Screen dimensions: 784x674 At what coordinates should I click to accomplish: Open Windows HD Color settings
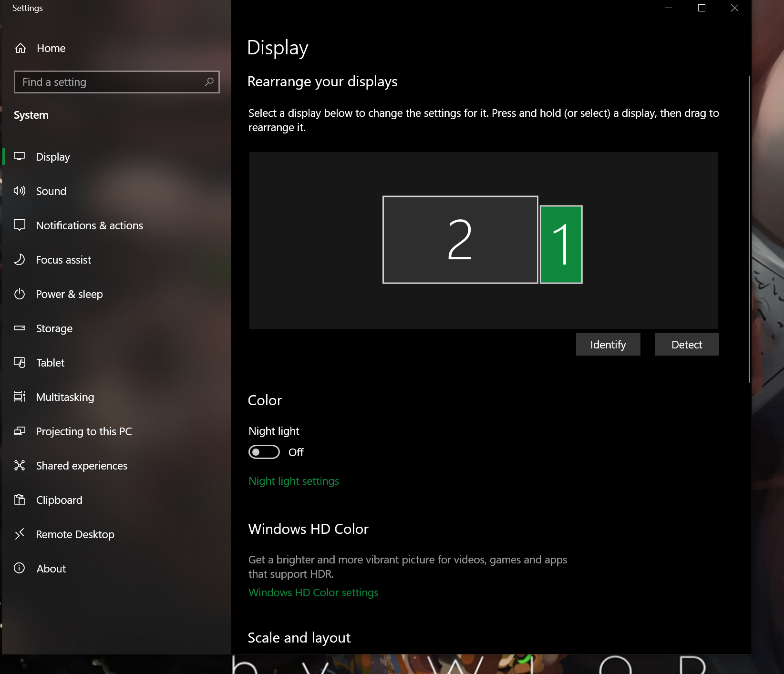point(313,592)
